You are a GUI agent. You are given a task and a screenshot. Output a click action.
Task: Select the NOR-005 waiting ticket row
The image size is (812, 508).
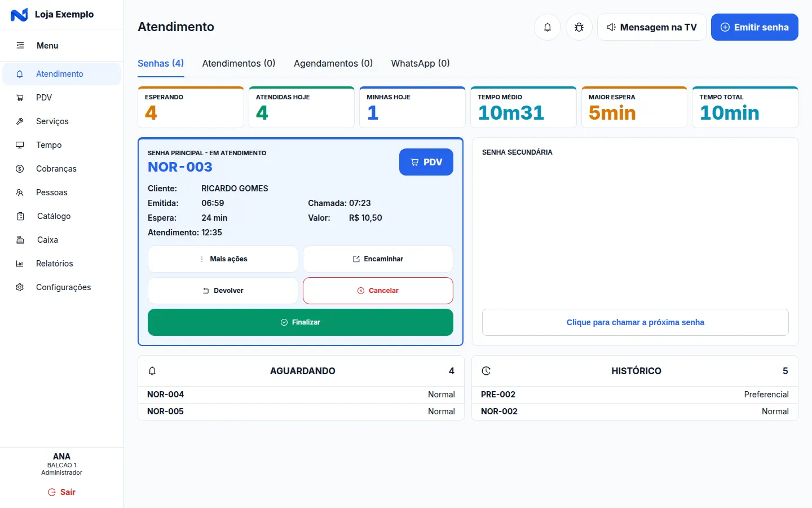(x=301, y=411)
